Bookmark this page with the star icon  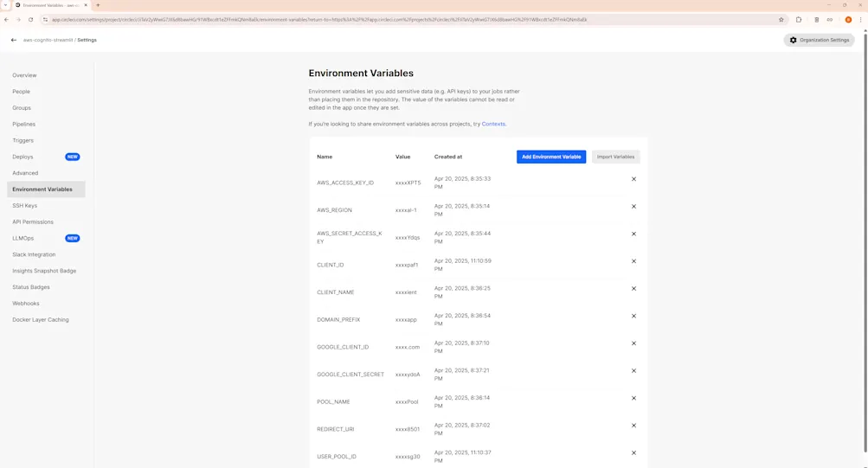781,19
